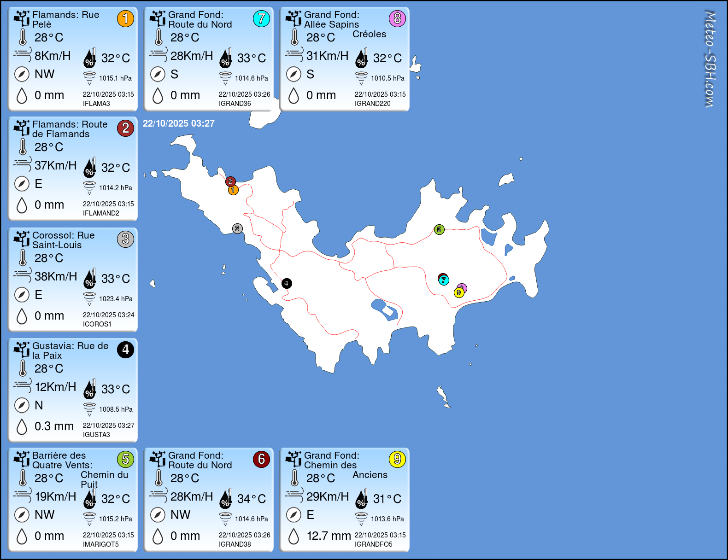Click the raindrop icon beside 12.7 mm
The height and width of the screenshot is (560, 728).
pyautogui.click(x=294, y=536)
